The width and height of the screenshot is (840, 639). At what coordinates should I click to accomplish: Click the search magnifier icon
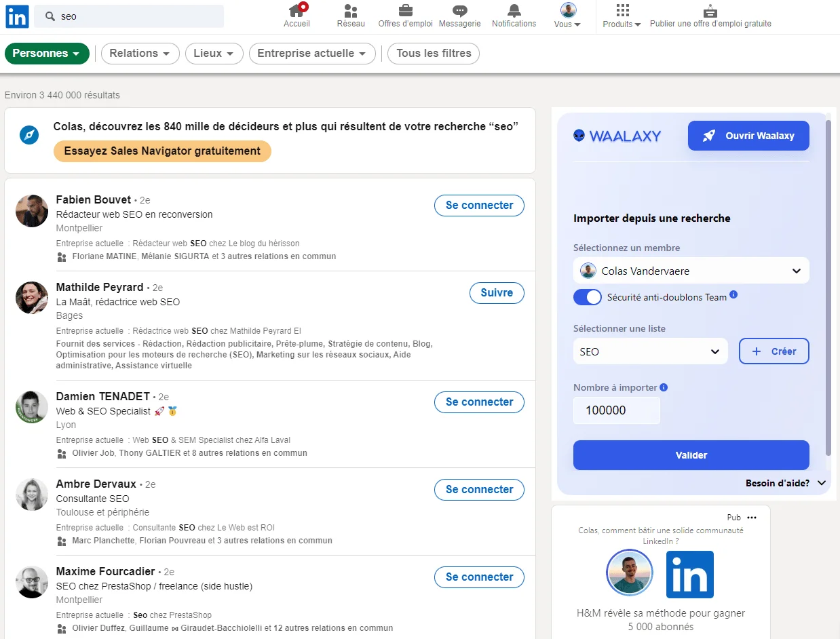50,16
